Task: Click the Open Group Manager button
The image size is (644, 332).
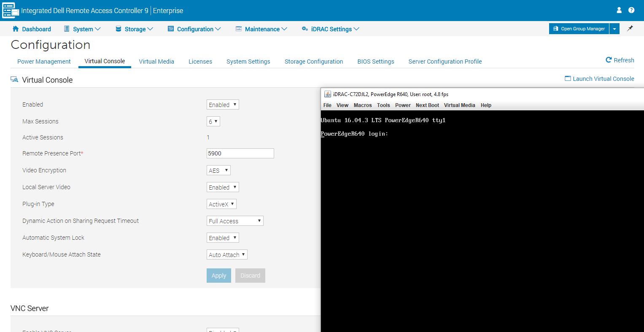Action: (x=579, y=29)
